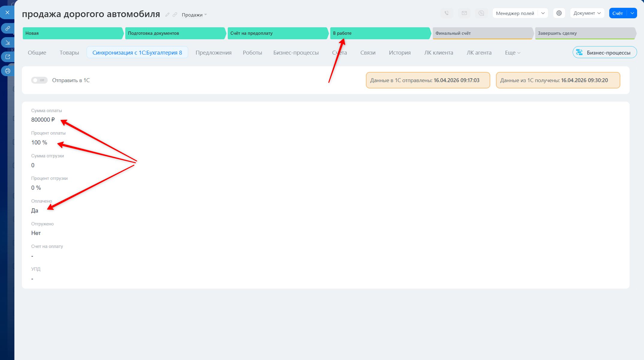Toggle the 'Отправить в 1С' switch

pos(39,80)
